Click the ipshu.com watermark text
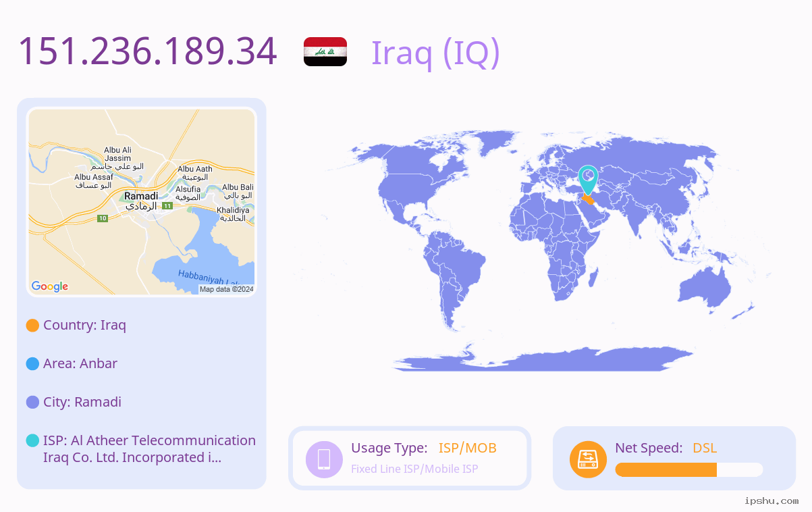 click(772, 501)
